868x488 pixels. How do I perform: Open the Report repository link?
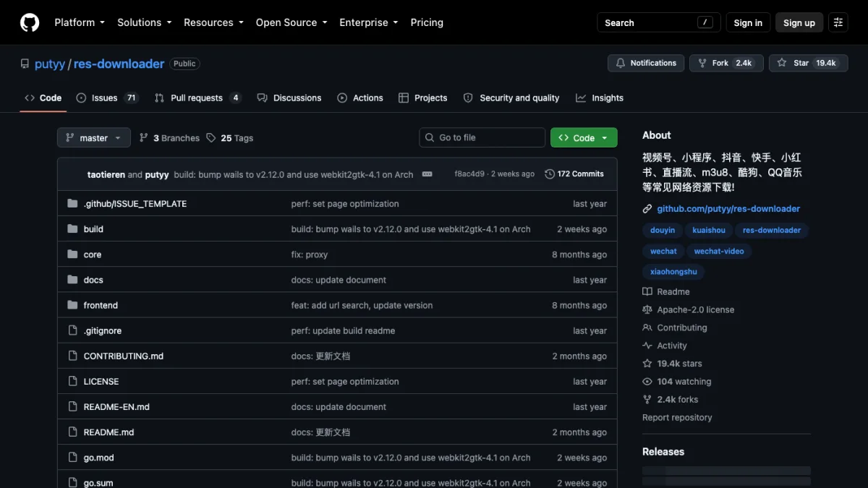tap(677, 418)
